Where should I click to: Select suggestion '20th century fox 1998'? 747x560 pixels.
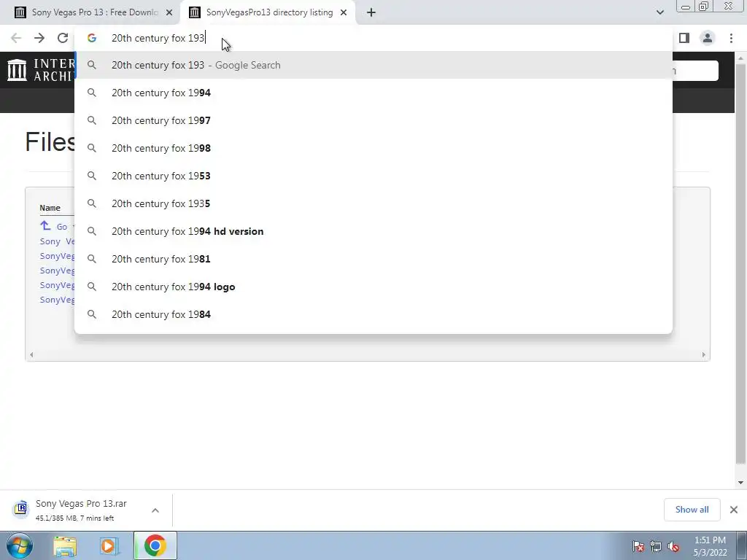373,148
